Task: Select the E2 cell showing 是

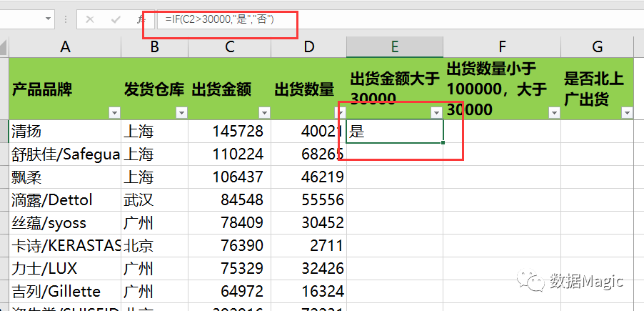Action: (x=395, y=132)
